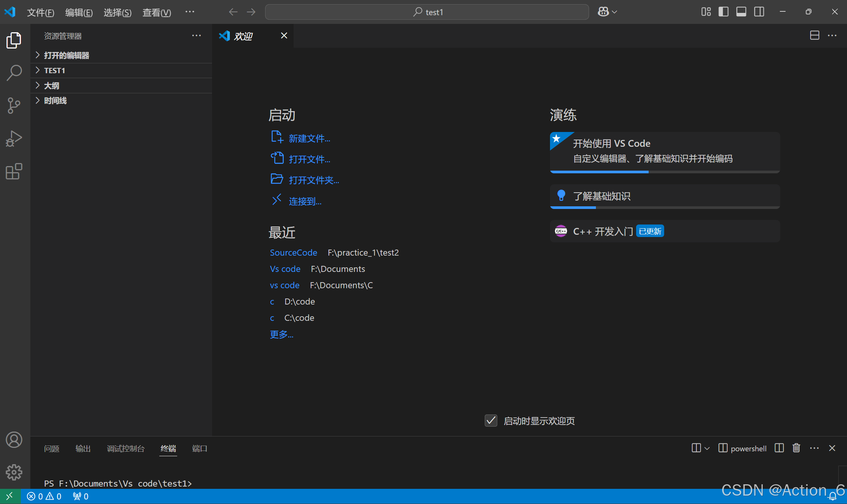
Task: Open the new terminal profile dropdown arrow
Action: [707, 448]
